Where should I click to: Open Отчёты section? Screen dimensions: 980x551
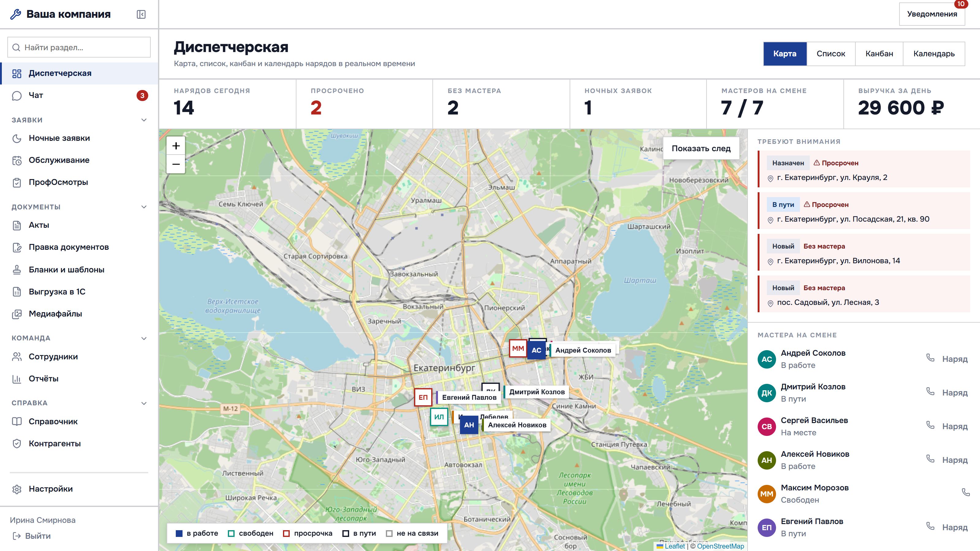coord(79,379)
